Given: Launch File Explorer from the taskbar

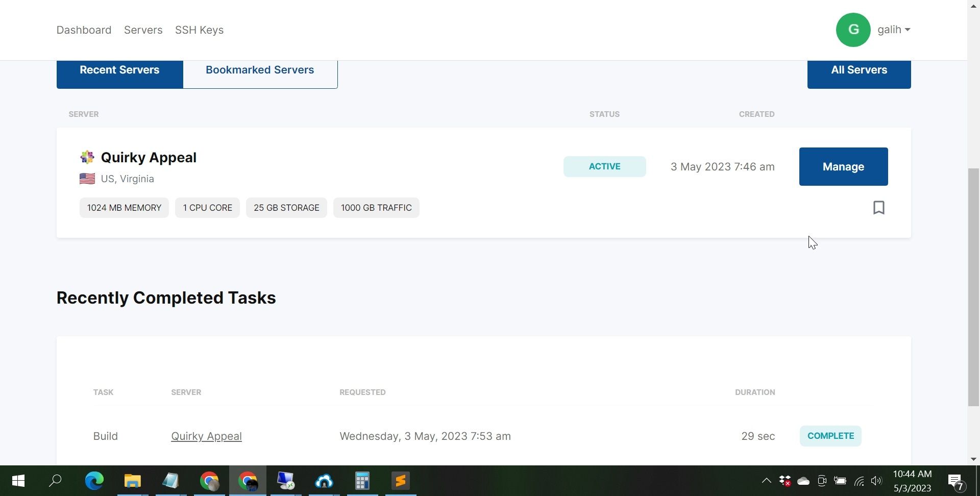Looking at the screenshot, I should coord(133,481).
